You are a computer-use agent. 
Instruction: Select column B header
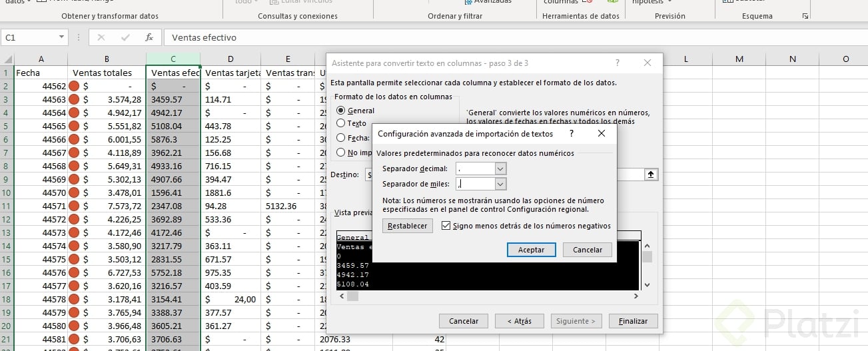point(107,59)
